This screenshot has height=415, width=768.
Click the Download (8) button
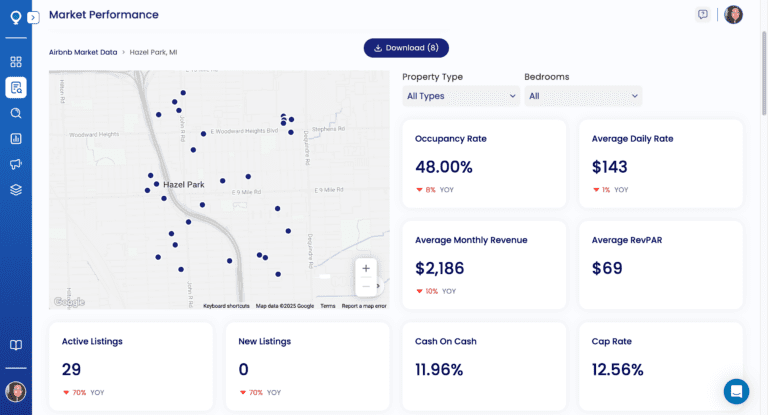click(406, 48)
